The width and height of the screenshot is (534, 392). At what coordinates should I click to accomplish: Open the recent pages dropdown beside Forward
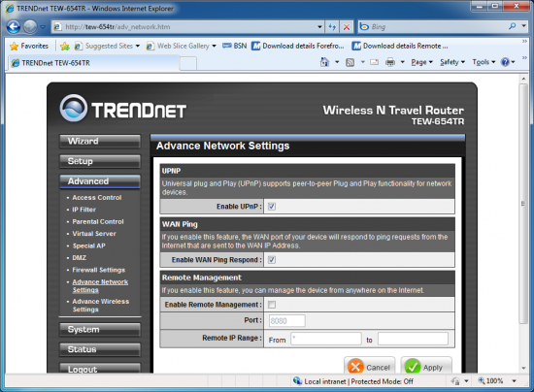(x=43, y=27)
